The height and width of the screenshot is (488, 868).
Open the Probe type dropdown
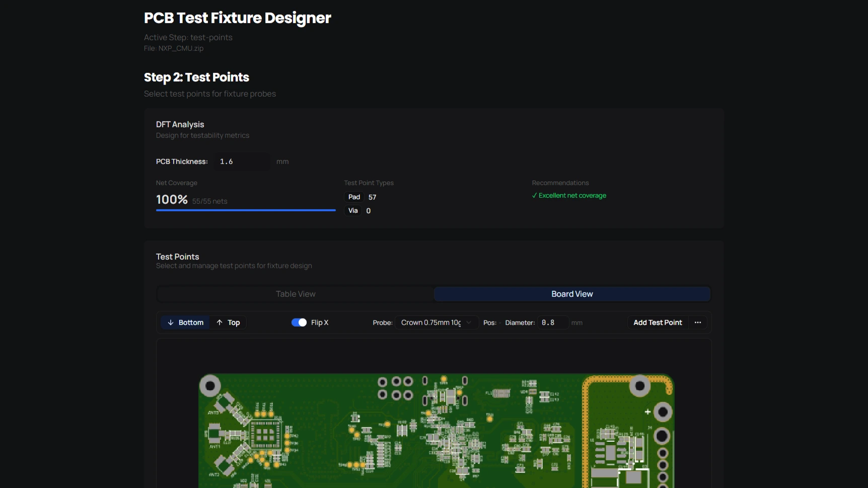click(x=436, y=322)
